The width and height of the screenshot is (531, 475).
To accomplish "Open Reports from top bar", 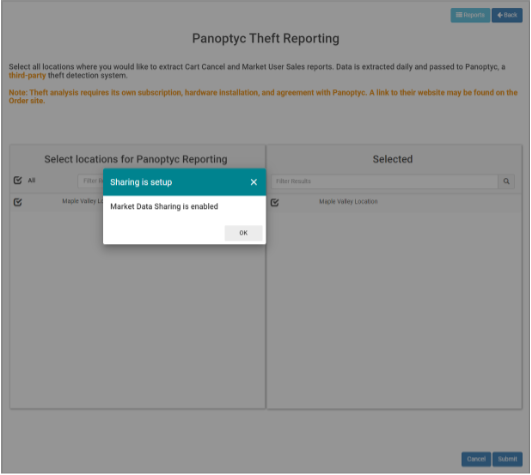I will point(470,15).
